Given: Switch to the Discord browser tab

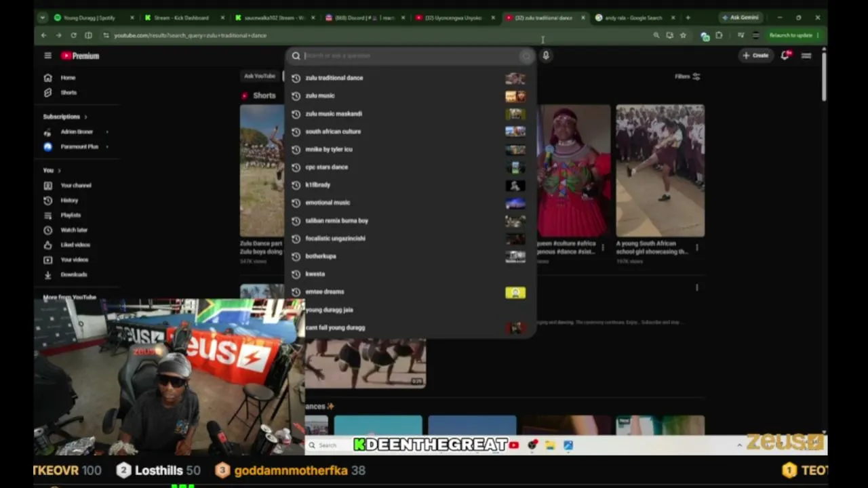Looking at the screenshot, I should coord(365,18).
